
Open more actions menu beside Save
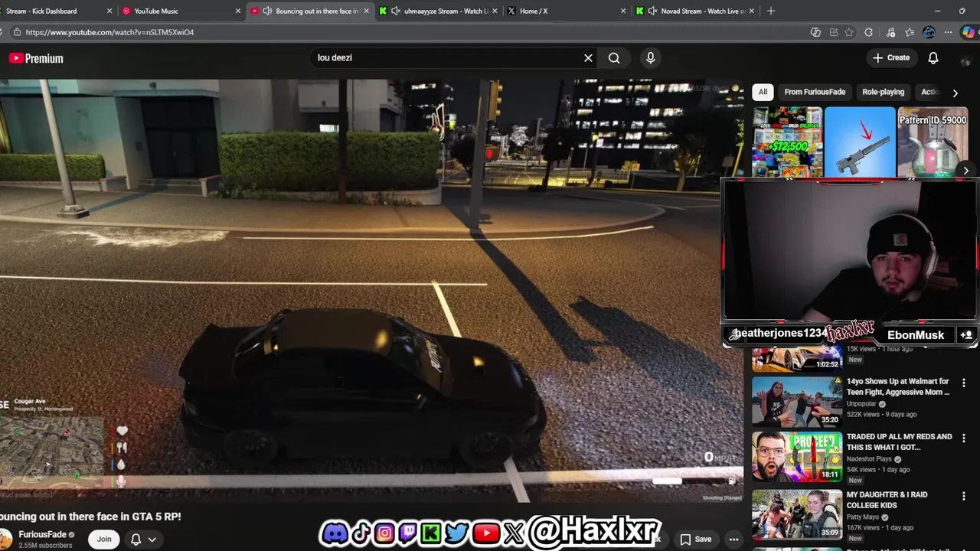point(733,540)
